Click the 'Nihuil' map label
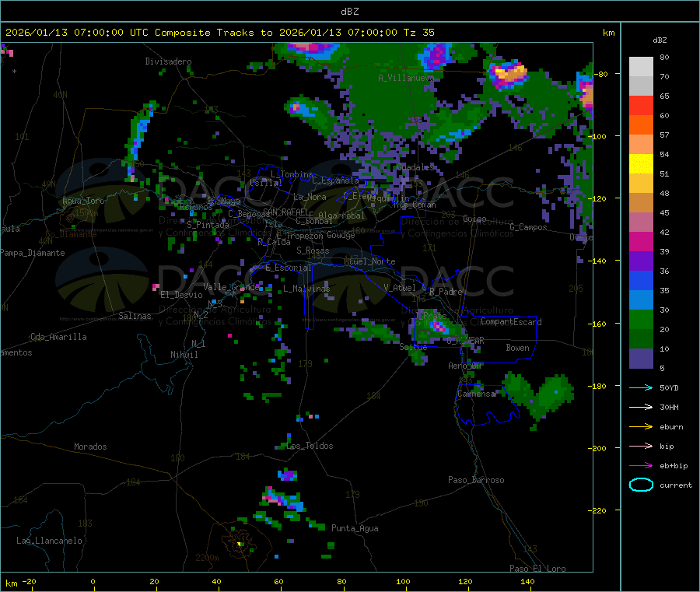The width and height of the screenshot is (700, 592). pos(184,355)
